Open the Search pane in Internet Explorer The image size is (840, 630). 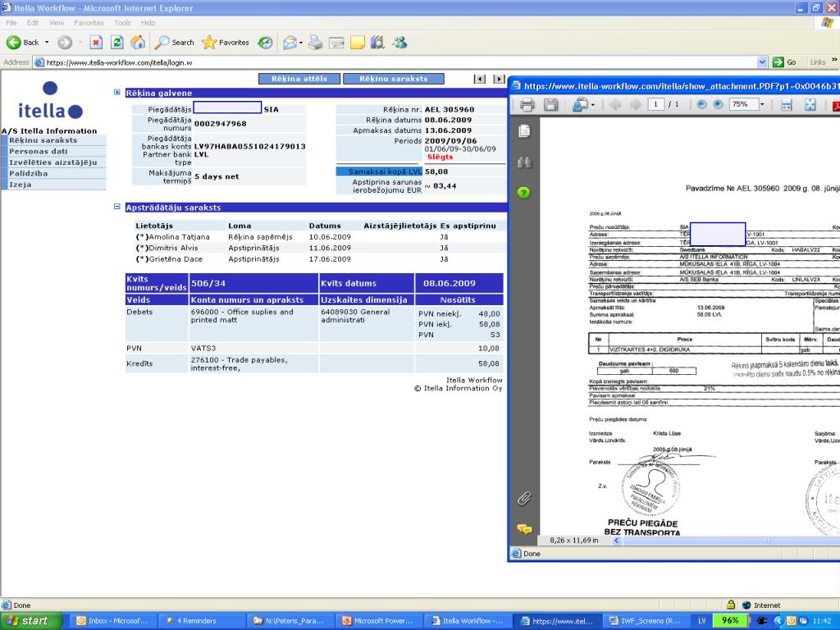174,43
